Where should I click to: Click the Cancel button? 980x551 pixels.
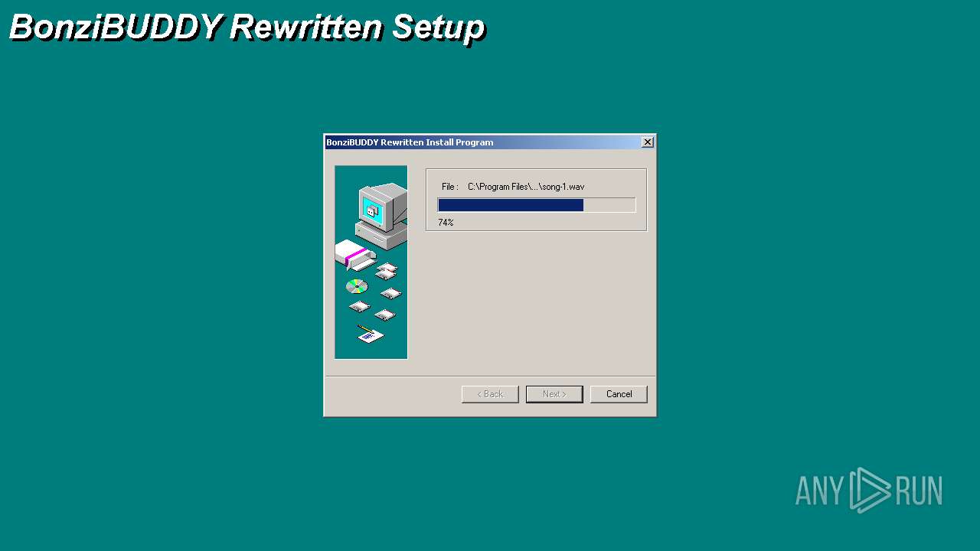tap(619, 394)
